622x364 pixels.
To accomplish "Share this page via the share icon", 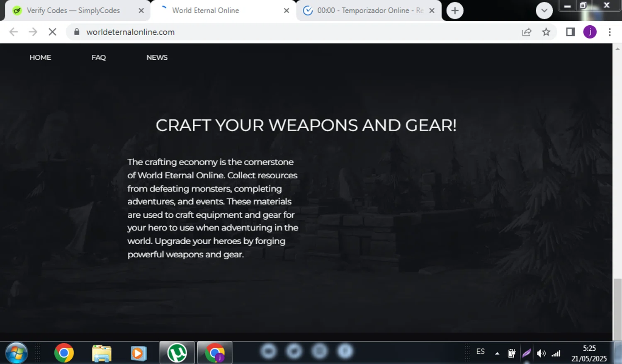I will point(527,32).
